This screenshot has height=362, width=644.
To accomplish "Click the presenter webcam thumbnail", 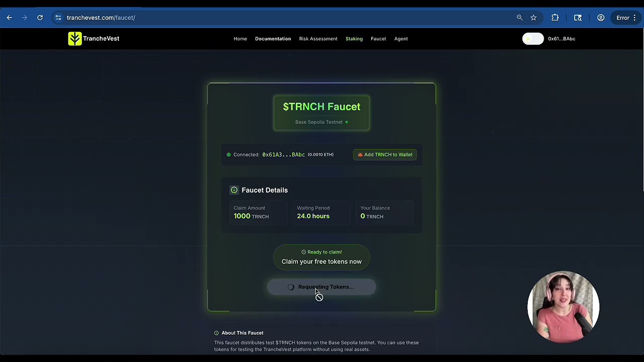I will [x=563, y=306].
